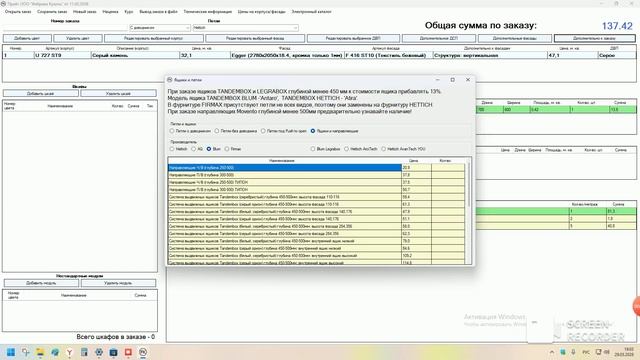The image size is (640, 360).
Task: Choose Hettich AvanTech YOU radio button
Action: pos(384,149)
